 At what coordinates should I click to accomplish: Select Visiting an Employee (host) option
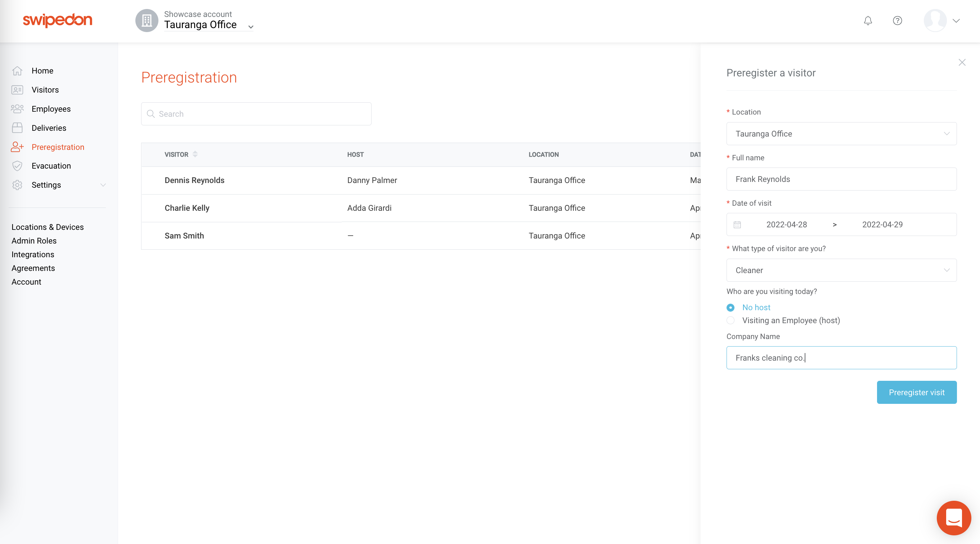(730, 321)
